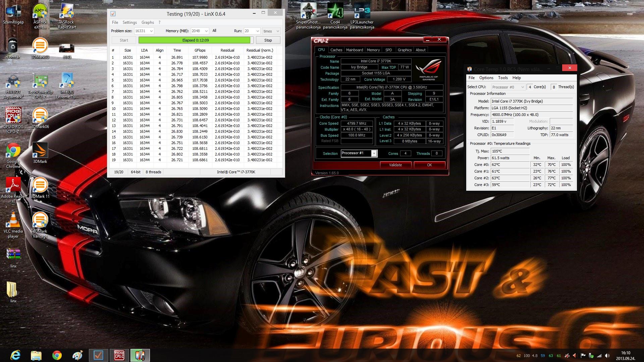This screenshot has height=362, width=644.
Task: Click the Stop button in LinX
Action: coord(268,40)
